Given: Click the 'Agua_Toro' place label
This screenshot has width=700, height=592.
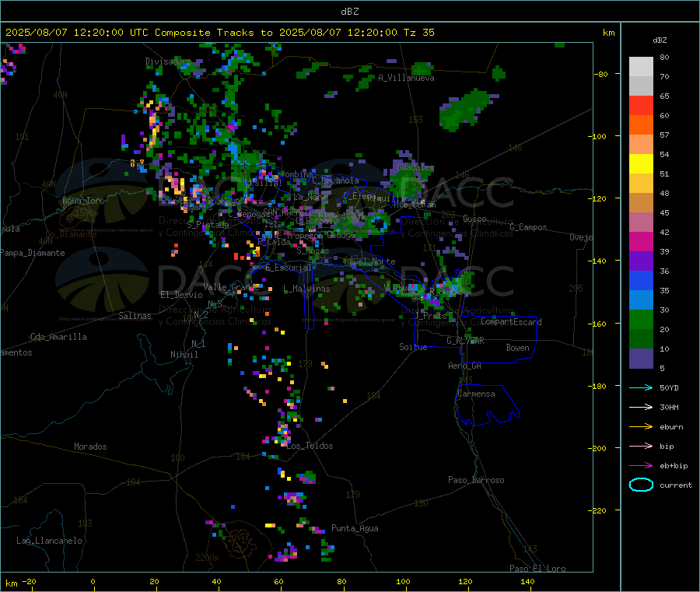Looking at the screenshot, I should click(83, 201).
